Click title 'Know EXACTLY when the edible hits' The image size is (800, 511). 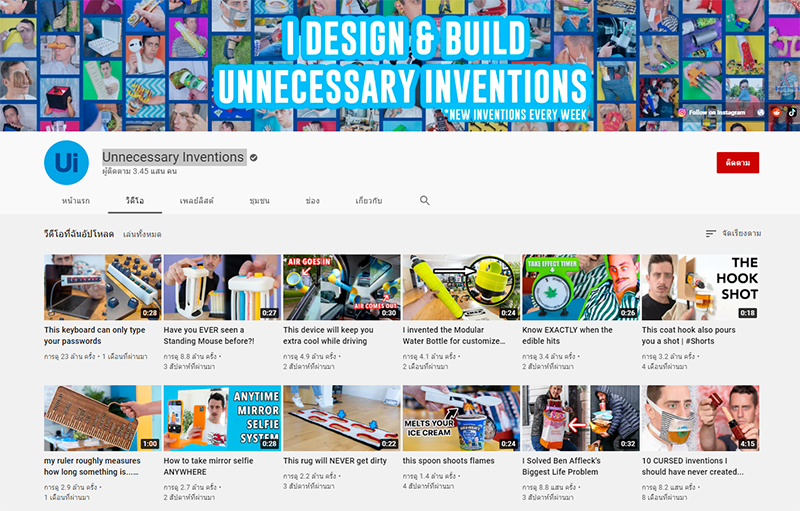(567, 336)
